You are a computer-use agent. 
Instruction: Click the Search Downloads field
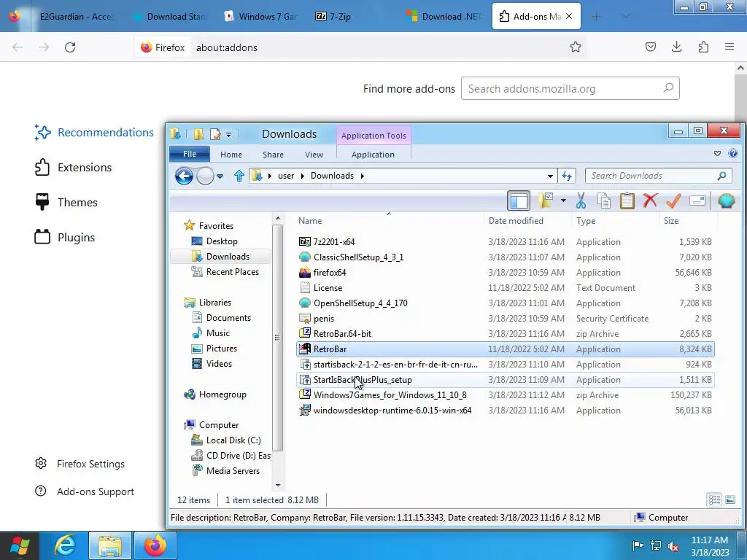(658, 176)
